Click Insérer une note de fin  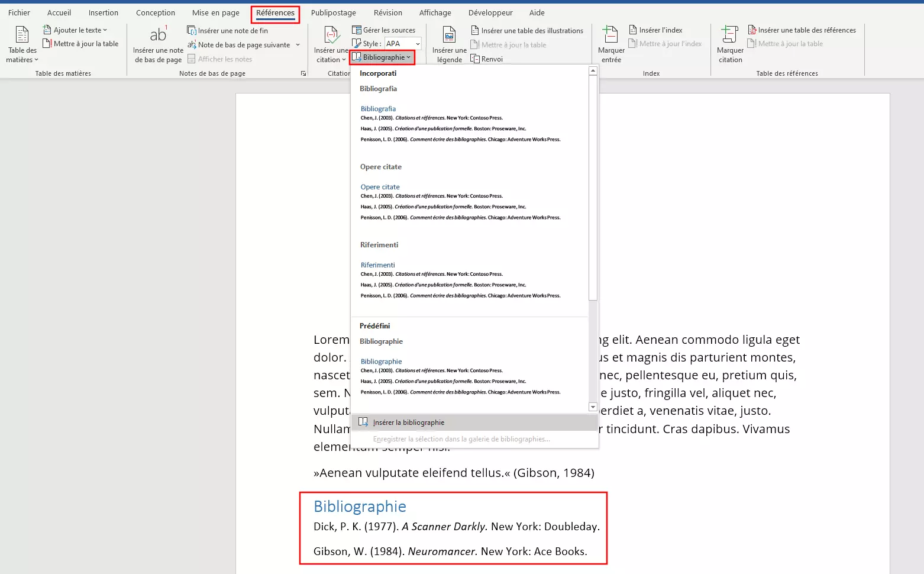coord(228,31)
